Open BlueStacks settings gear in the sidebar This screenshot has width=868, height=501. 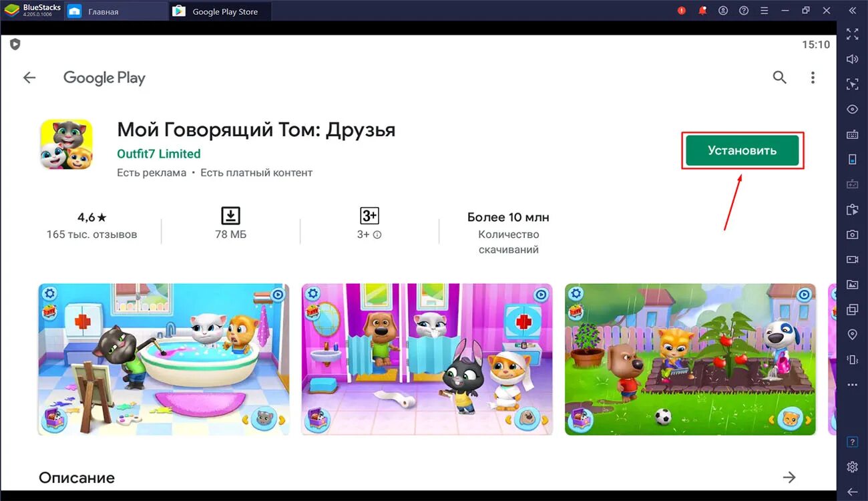[x=852, y=467]
